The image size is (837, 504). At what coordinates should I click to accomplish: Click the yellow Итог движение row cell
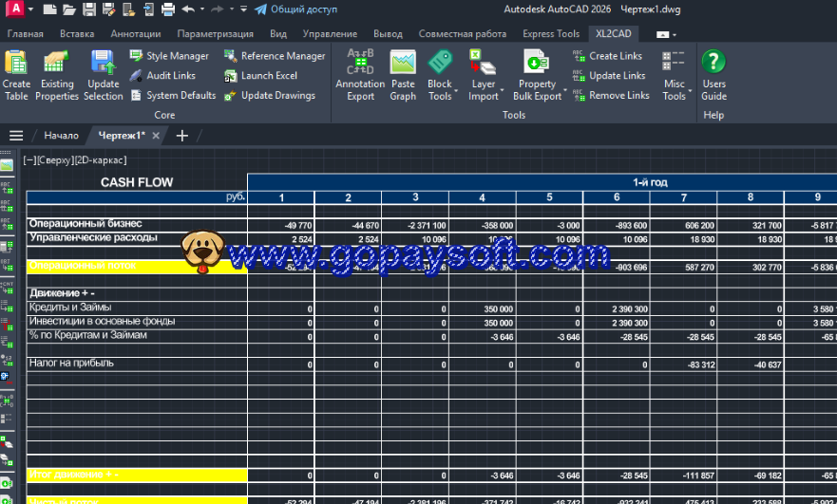[x=136, y=475]
